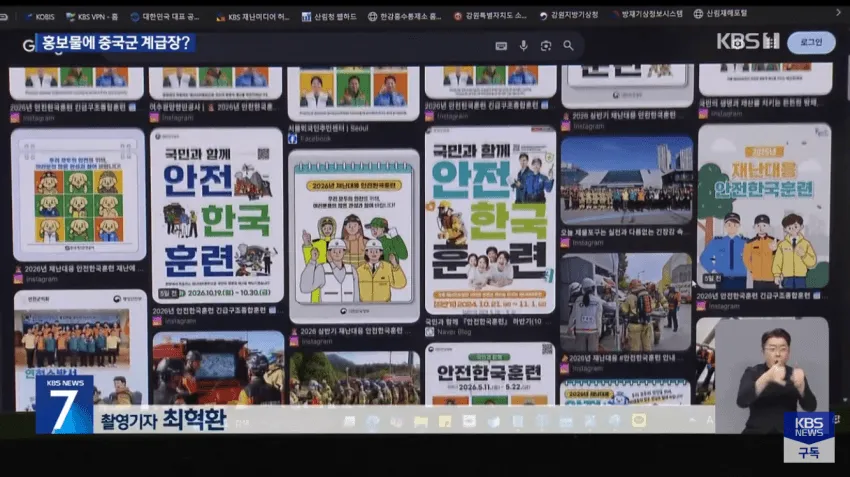The width and height of the screenshot is (850, 477).
Task: Open the KOBIS bookmark
Action: pos(40,17)
